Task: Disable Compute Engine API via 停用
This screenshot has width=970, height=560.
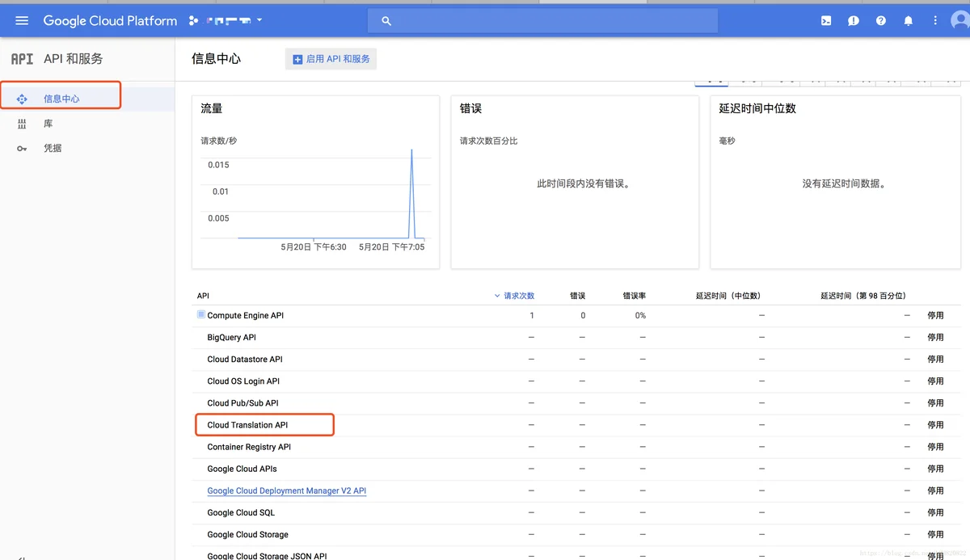Action: click(x=935, y=316)
